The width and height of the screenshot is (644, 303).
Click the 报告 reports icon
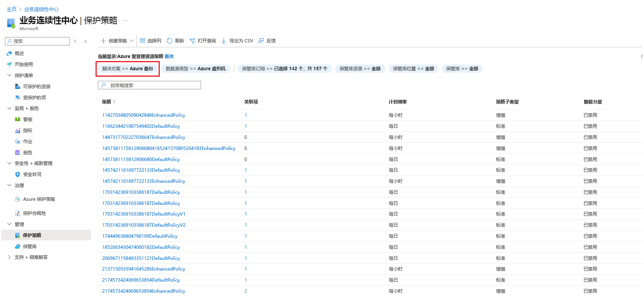(x=18, y=153)
